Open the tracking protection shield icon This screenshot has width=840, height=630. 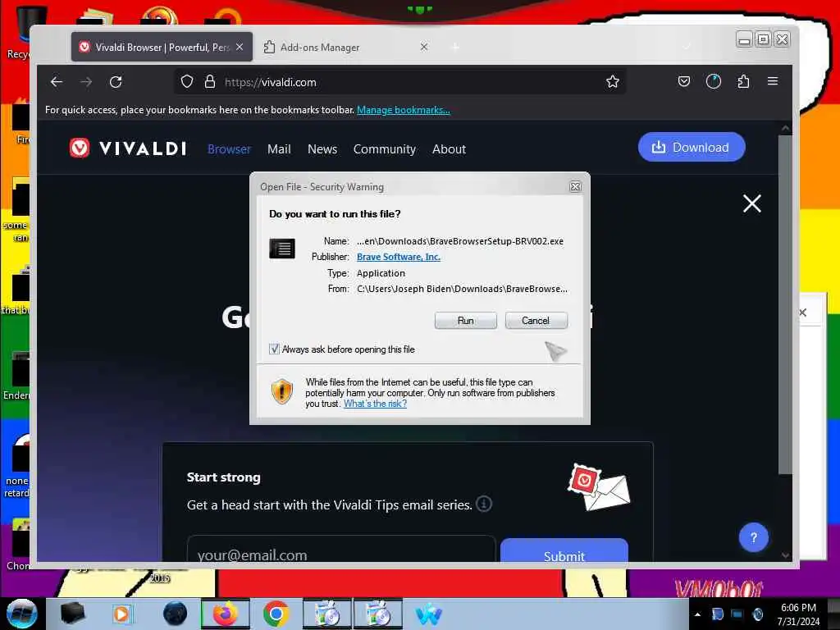pos(186,81)
